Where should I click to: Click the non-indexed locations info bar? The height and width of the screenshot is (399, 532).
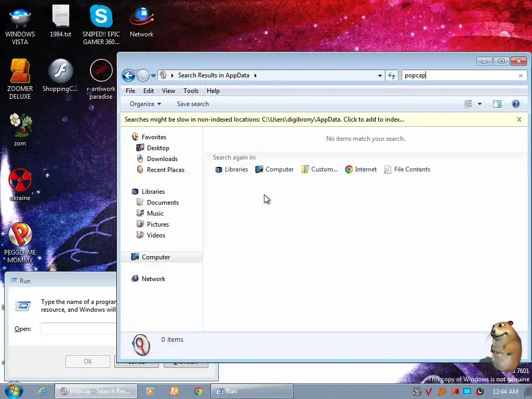pyautogui.click(x=264, y=119)
